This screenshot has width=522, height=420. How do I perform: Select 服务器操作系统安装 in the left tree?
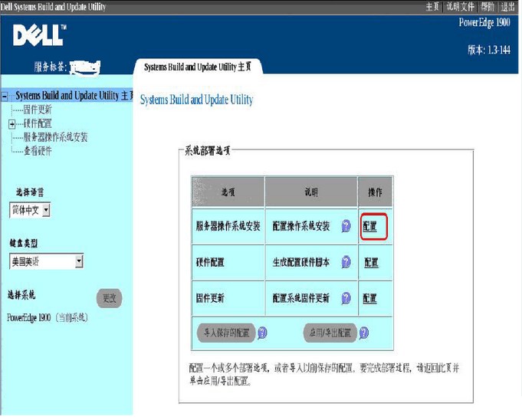[55, 137]
